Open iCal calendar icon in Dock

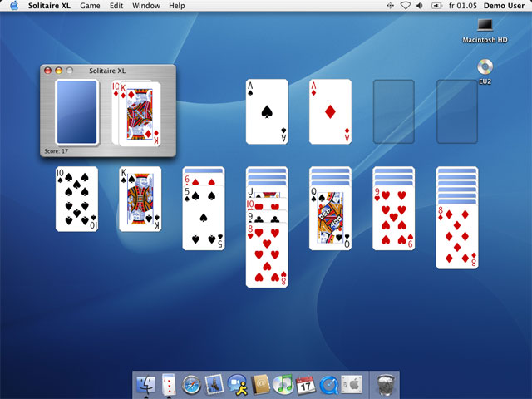[x=306, y=385]
